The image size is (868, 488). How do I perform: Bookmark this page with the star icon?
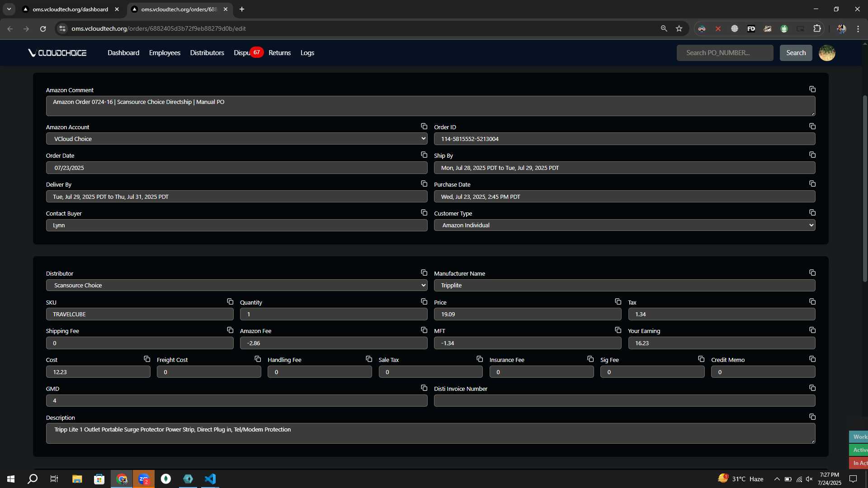(679, 28)
